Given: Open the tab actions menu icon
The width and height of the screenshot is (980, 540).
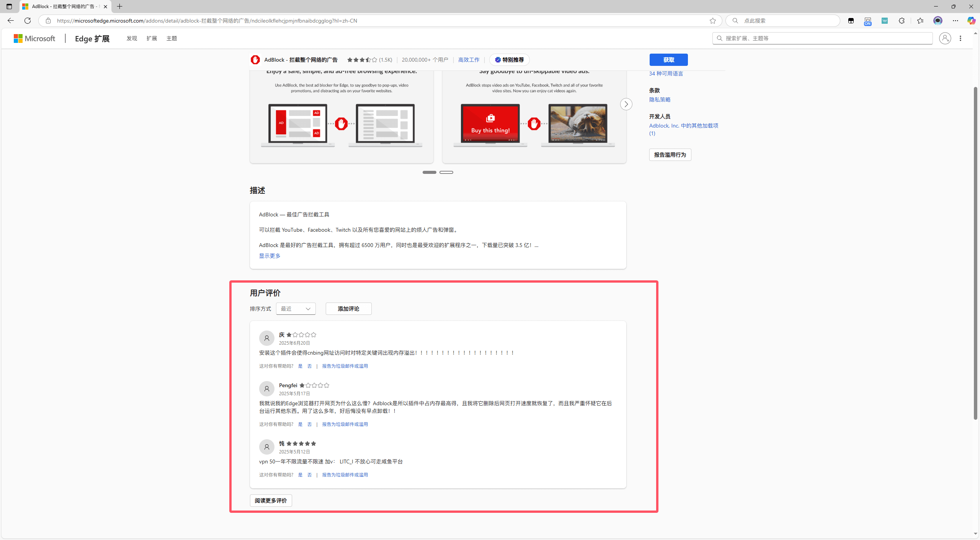Looking at the screenshot, I should [9, 7].
